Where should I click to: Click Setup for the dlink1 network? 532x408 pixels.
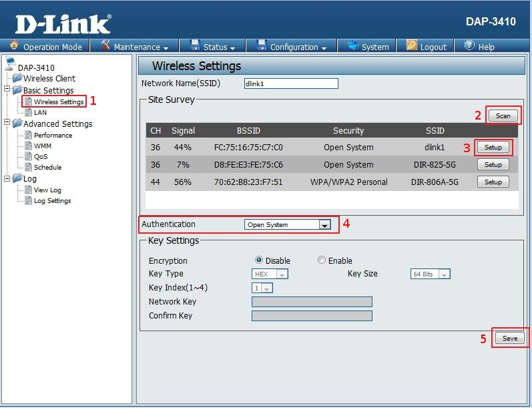(x=493, y=147)
